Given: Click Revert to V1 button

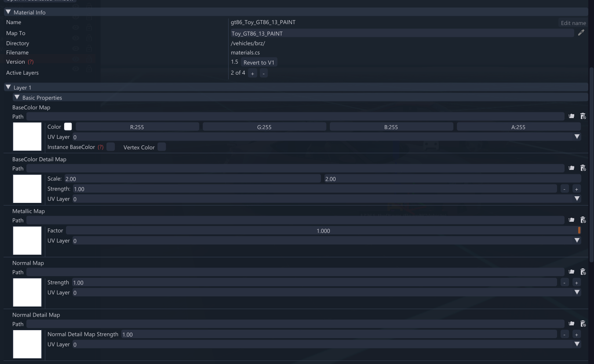Looking at the screenshot, I should point(259,62).
